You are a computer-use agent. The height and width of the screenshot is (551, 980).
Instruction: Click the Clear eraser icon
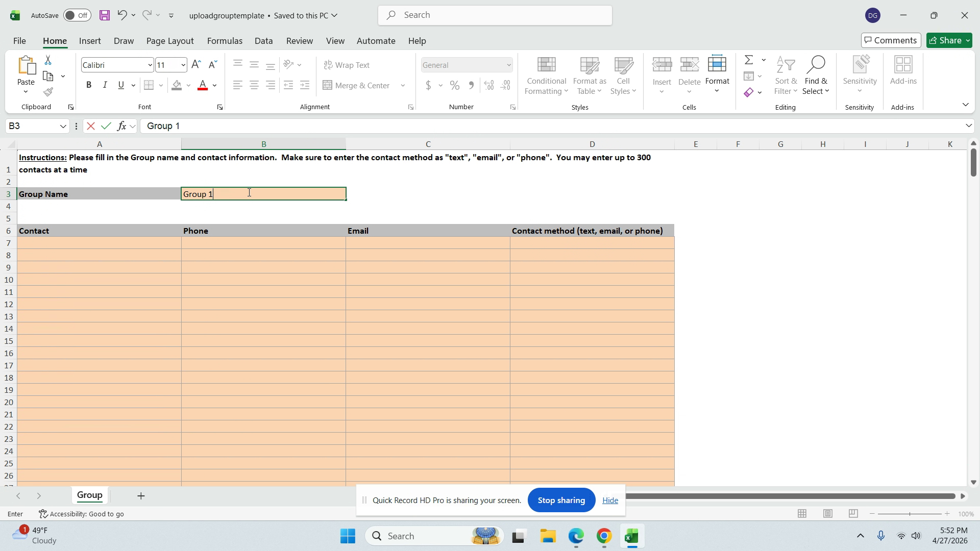(749, 92)
